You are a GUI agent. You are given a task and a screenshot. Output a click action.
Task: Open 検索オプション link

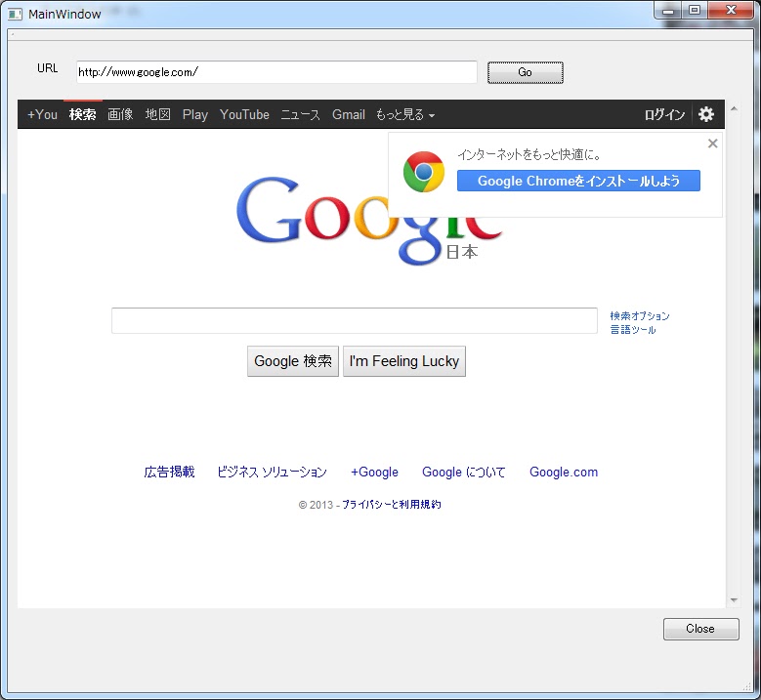point(640,315)
